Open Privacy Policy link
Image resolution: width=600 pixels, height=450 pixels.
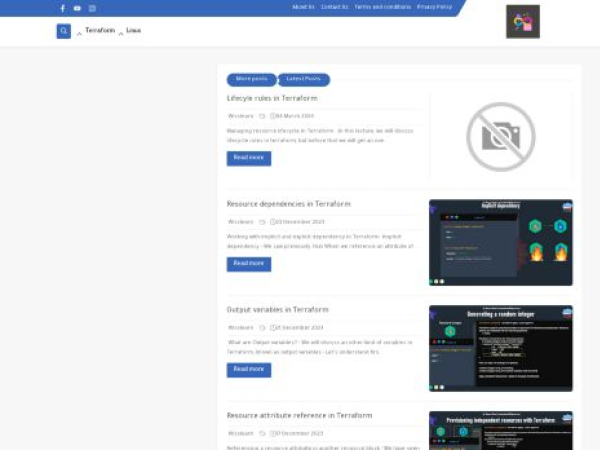[434, 7]
